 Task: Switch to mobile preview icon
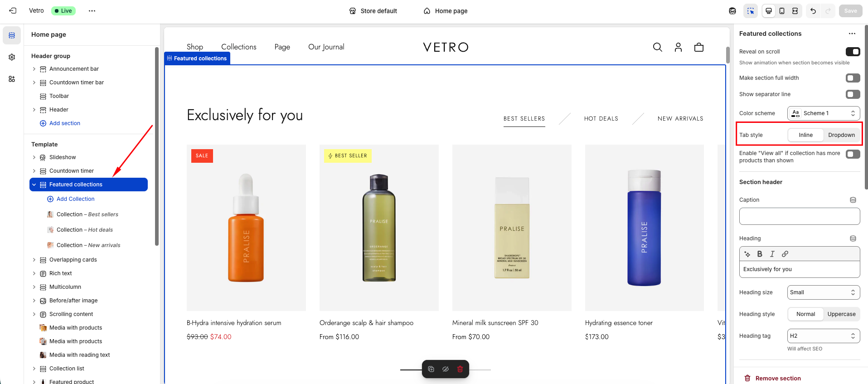click(782, 11)
